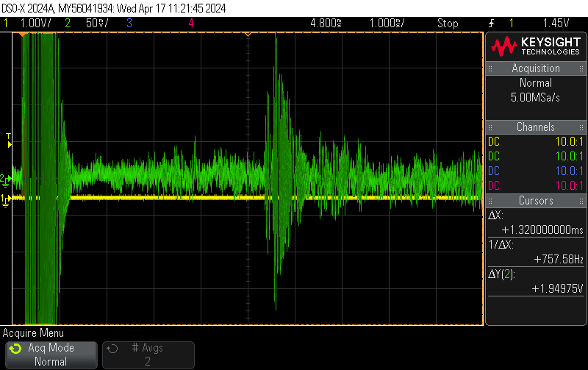Viewport: 588px width, 370px height.
Task: Toggle channel 1 via its 1.00V/ label
Action: click(29, 24)
